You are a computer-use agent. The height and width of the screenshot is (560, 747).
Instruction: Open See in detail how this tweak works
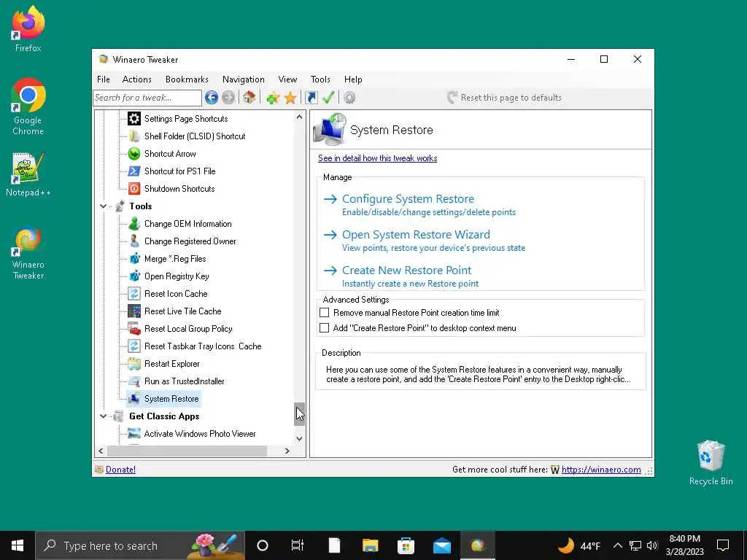[377, 158]
